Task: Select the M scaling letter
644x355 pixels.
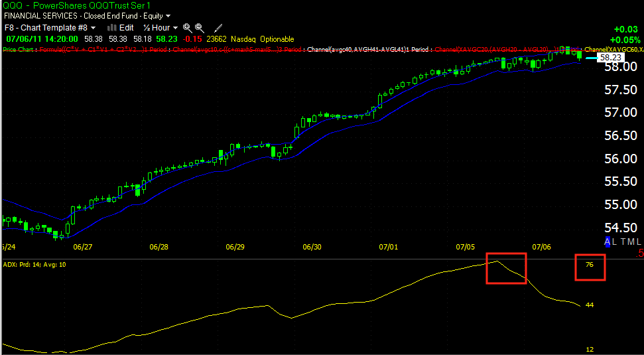Action: tap(631, 242)
